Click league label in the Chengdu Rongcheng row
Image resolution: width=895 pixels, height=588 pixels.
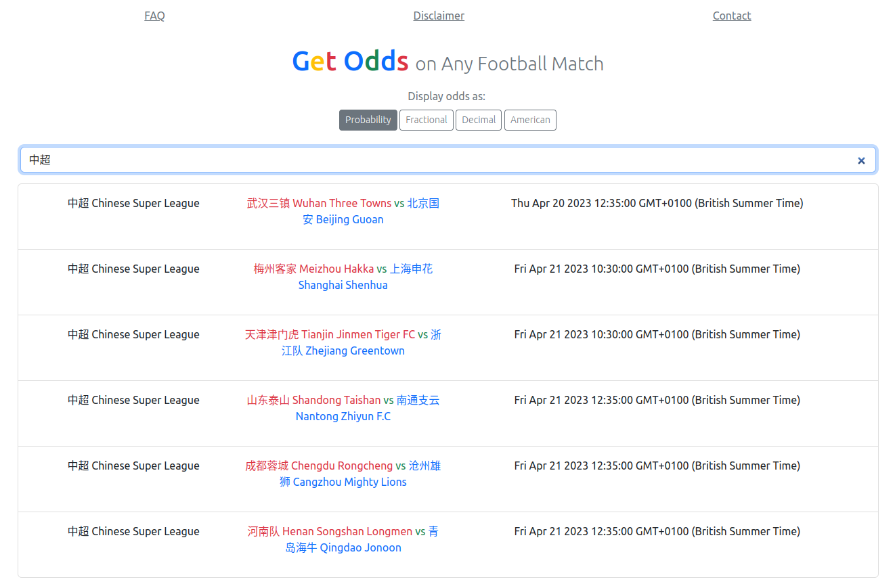133,466
